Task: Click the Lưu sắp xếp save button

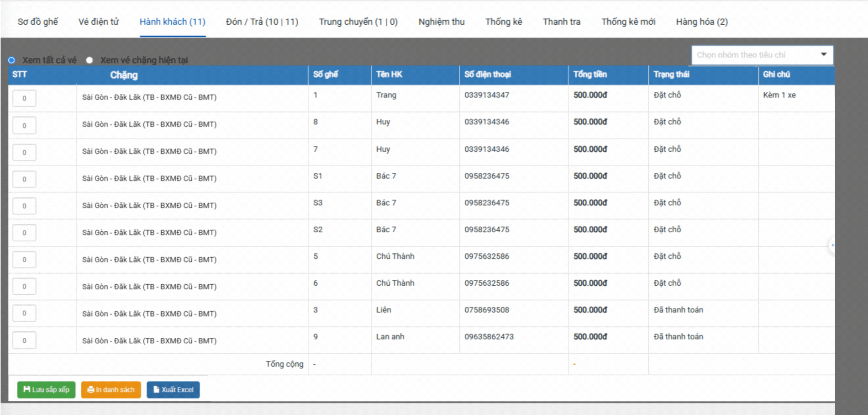Action: coord(46,390)
